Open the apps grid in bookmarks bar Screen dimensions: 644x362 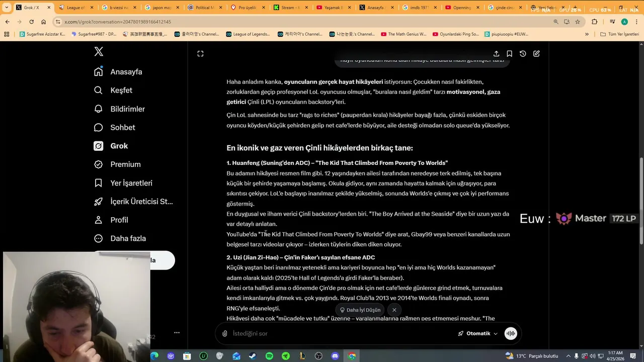point(7,34)
